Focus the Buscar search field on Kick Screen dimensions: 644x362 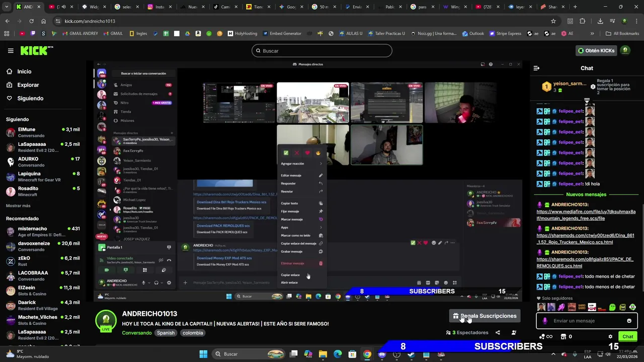pyautogui.click(x=322, y=51)
